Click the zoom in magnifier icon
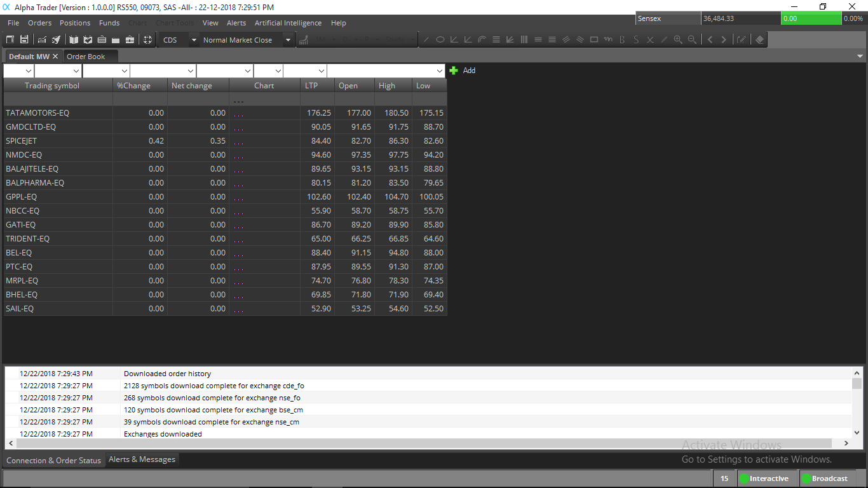Image resolution: width=868 pixels, height=488 pixels. [678, 39]
